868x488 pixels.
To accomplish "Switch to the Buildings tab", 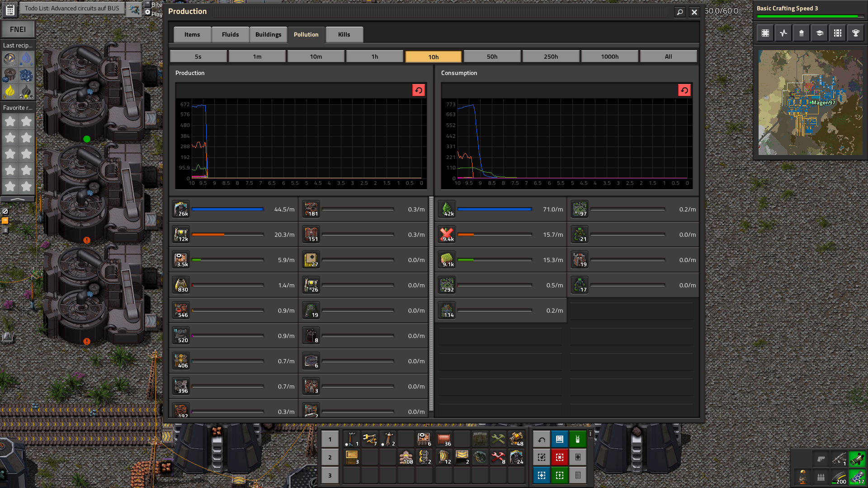I will click(268, 34).
